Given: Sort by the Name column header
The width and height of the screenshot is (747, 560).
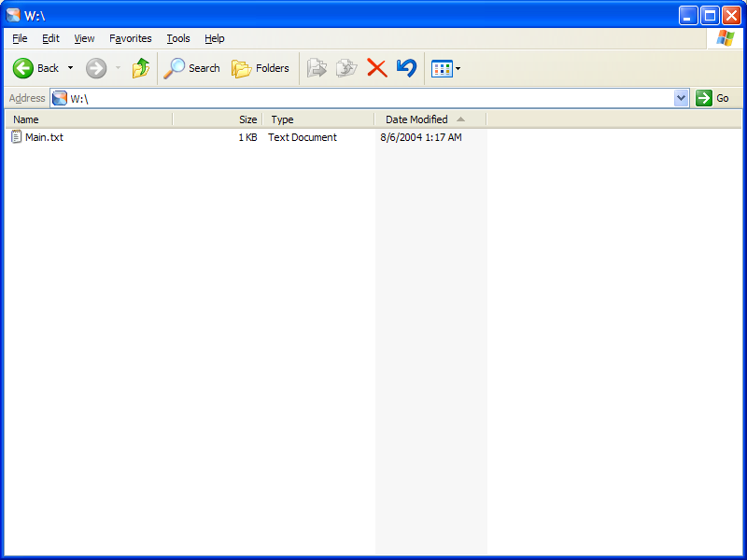Looking at the screenshot, I should click(89, 119).
